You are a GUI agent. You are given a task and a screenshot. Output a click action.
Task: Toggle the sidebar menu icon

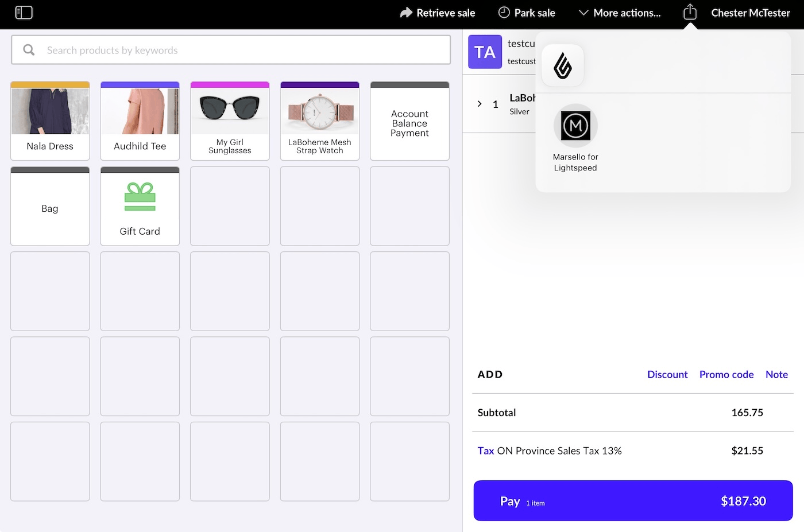point(24,13)
